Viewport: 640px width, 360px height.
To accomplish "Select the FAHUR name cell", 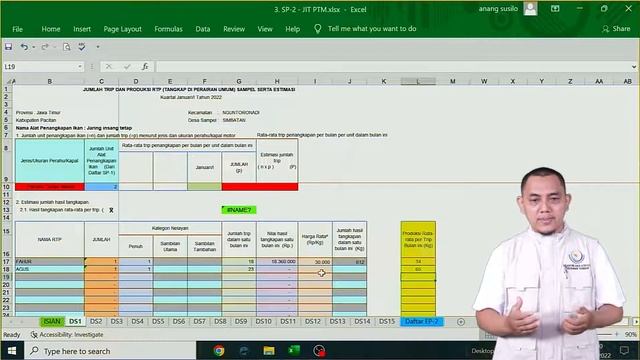I will point(49,261).
